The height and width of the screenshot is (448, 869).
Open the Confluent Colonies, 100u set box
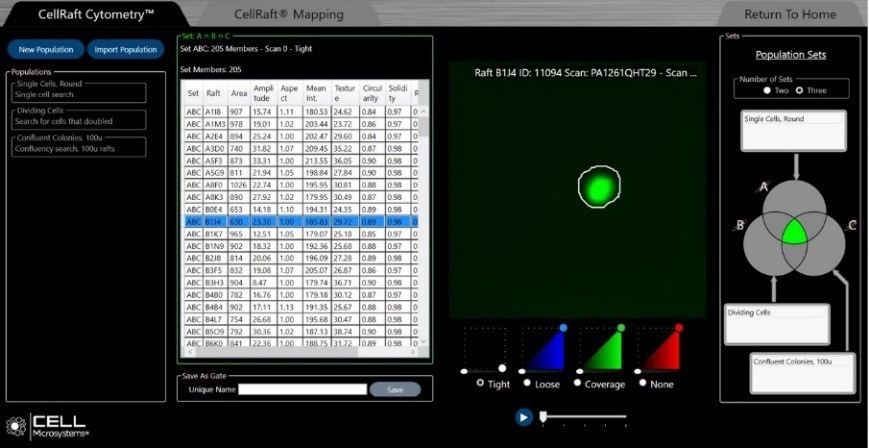[x=802, y=371]
